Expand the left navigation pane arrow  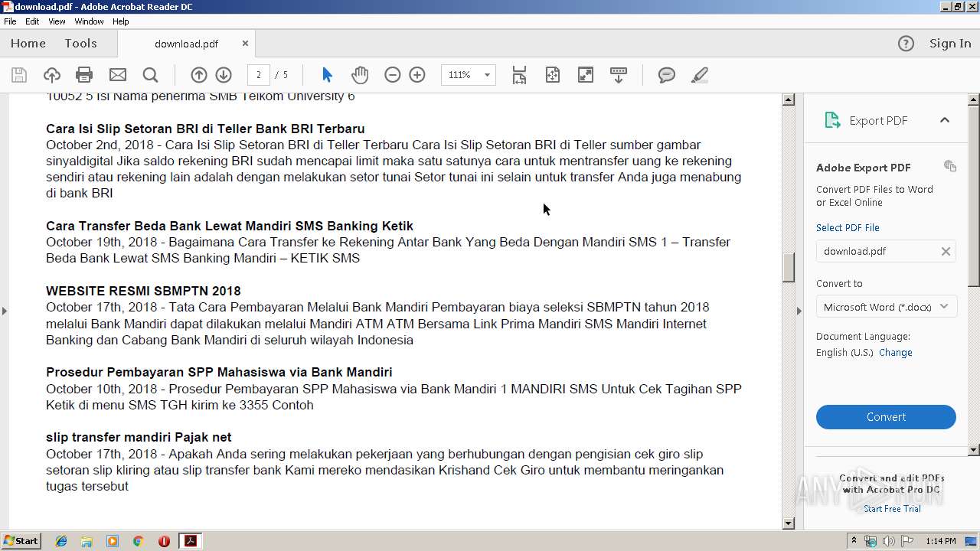[5, 311]
